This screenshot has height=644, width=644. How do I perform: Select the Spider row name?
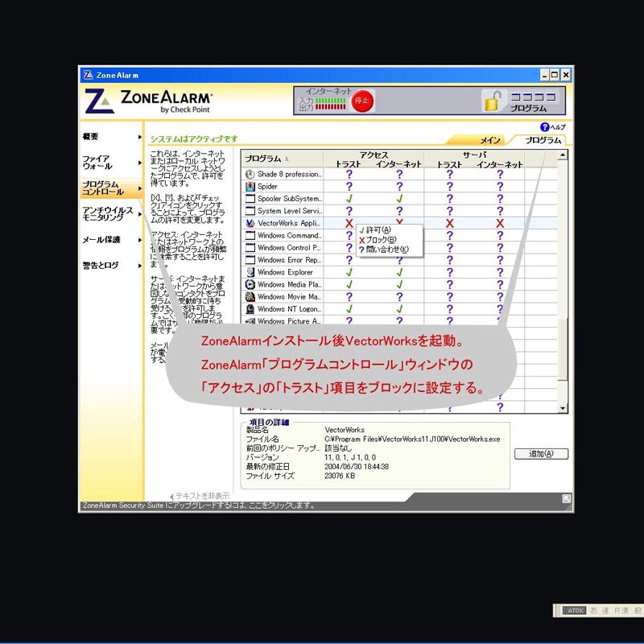(x=267, y=187)
